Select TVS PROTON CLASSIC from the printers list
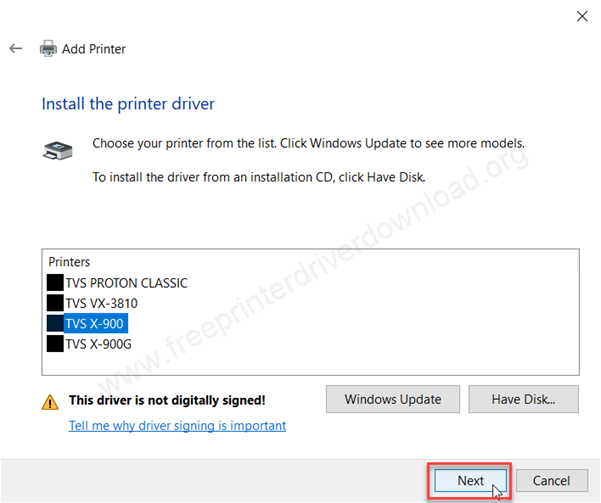This screenshot has width=601, height=503. point(126,283)
